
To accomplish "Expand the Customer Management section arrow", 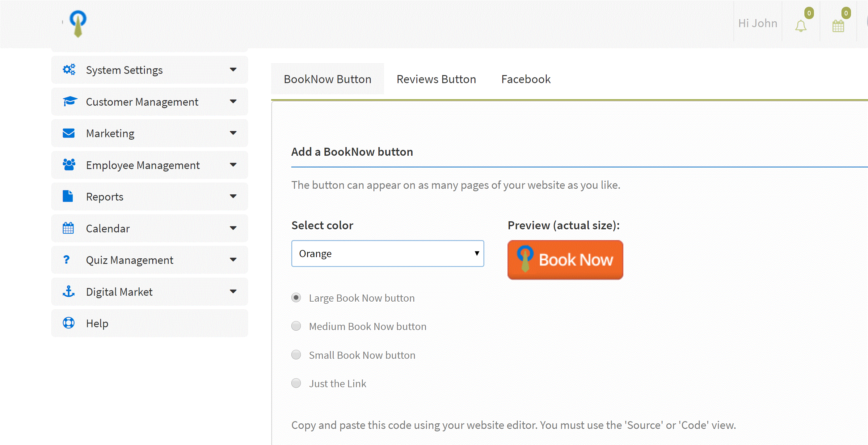I will pyautogui.click(x=233, y=101).
